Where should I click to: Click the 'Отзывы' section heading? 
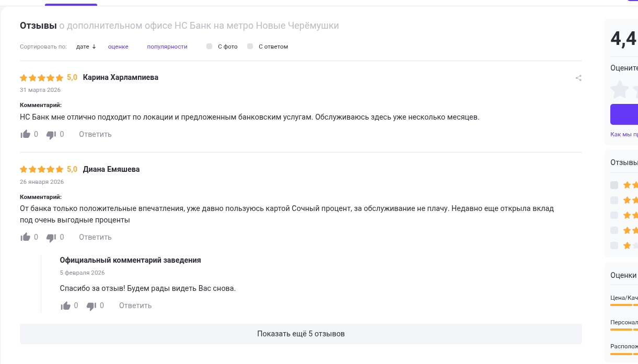(38, 26)
